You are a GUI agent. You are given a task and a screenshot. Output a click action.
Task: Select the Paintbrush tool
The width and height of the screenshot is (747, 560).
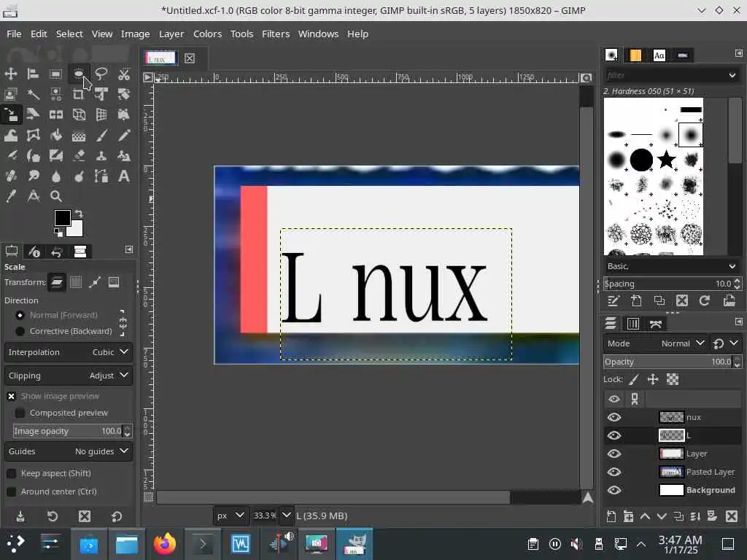coord(101,135)
